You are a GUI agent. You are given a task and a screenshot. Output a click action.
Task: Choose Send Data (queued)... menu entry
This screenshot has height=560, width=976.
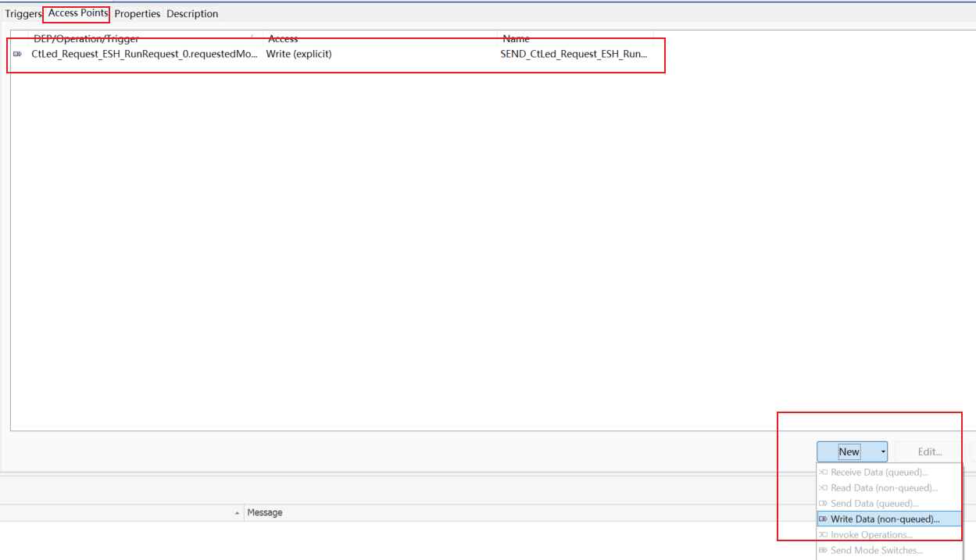click(x=890, y=504)
